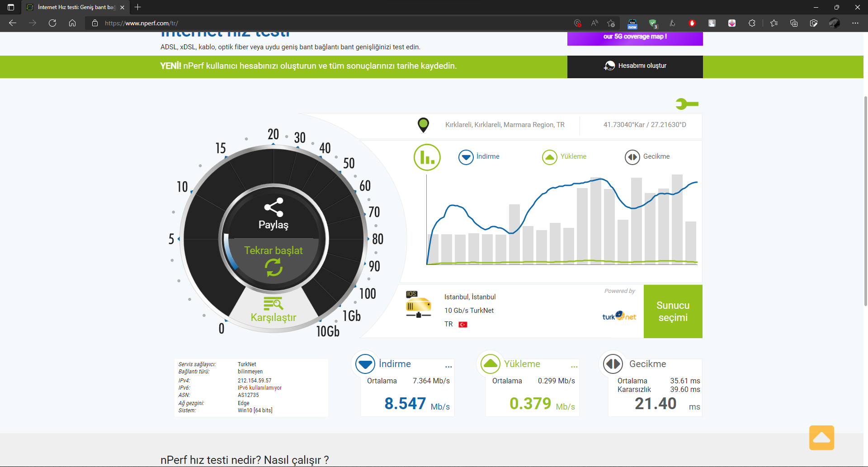Expand İndirme result details
Image resolution: width=868 pixels, height=467 pixels.
point(448,367)
